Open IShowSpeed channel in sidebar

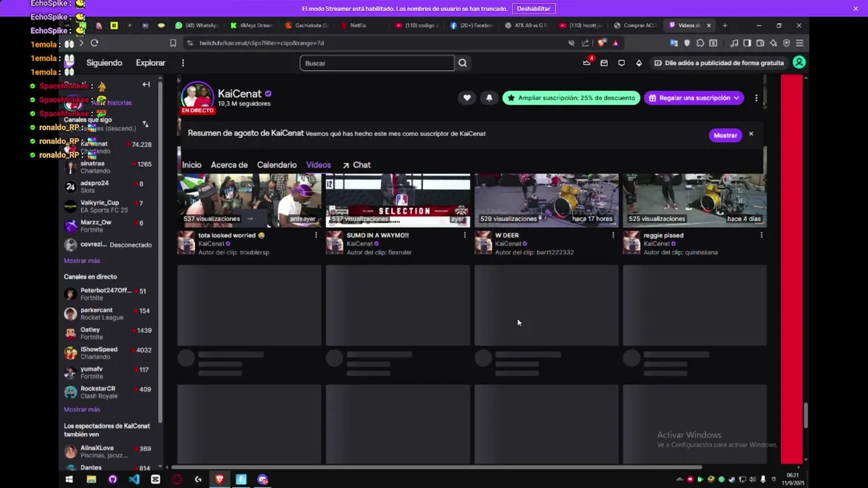click(108, 353)
